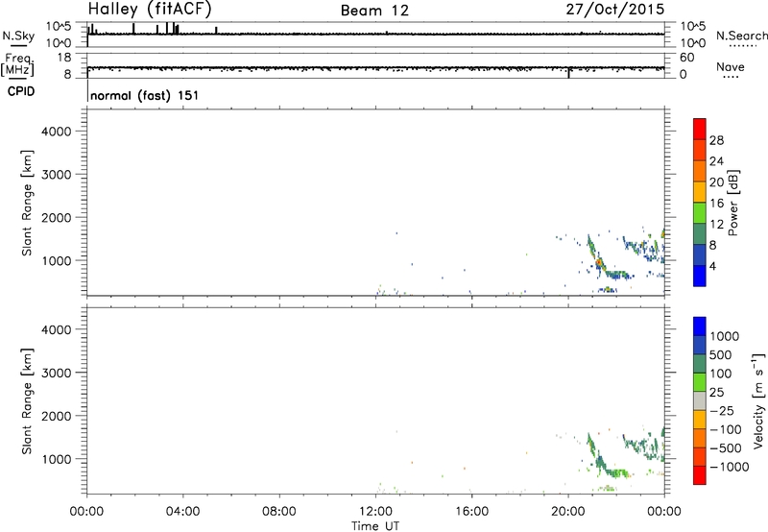Click the 'Slant Range [km]' label of velocity panel
This screenshot has width=768, height=532.
27,401
